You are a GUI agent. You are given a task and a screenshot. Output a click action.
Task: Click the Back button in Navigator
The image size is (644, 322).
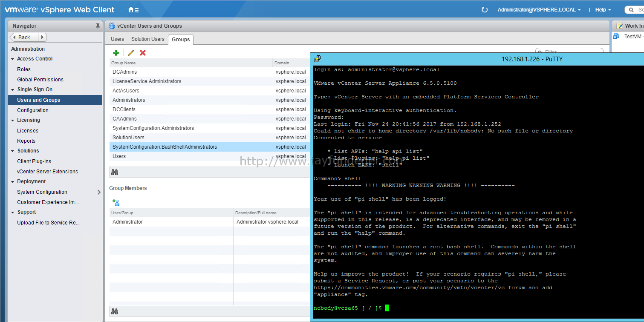[x=24, y=37]
